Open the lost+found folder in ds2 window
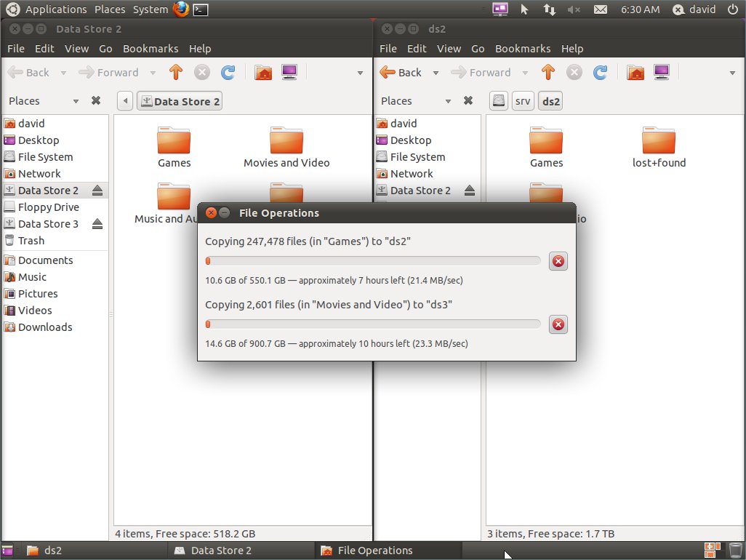The width and height of the screenshot is (746, 560). tap(659, 147)
